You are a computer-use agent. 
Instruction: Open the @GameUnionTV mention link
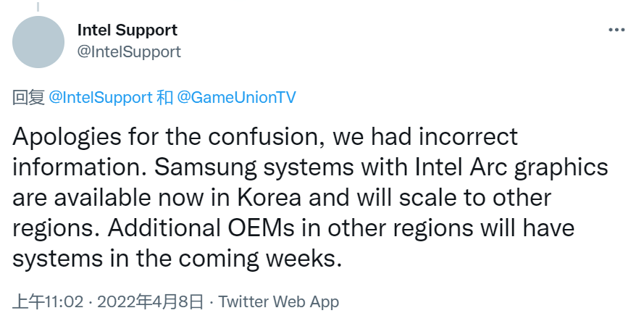pyautogui.click(x=236, y=98)
